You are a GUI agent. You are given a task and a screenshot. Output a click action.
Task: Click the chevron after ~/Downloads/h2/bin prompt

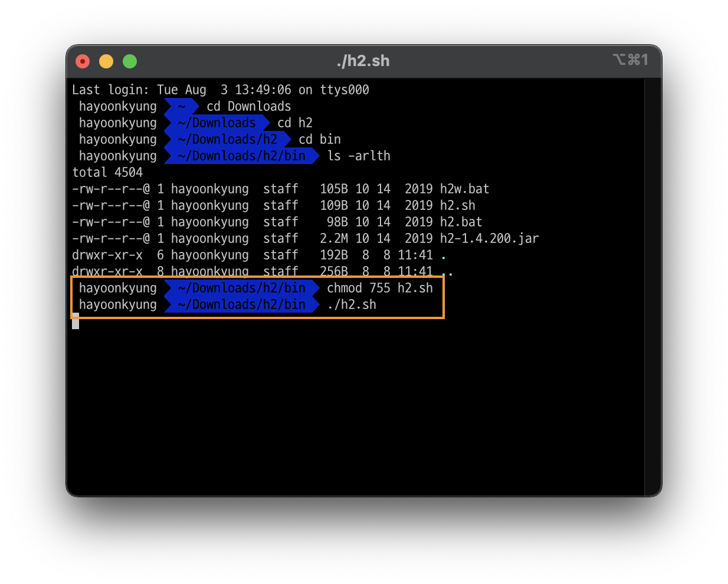pyautogui.click(x=315, y=156)
